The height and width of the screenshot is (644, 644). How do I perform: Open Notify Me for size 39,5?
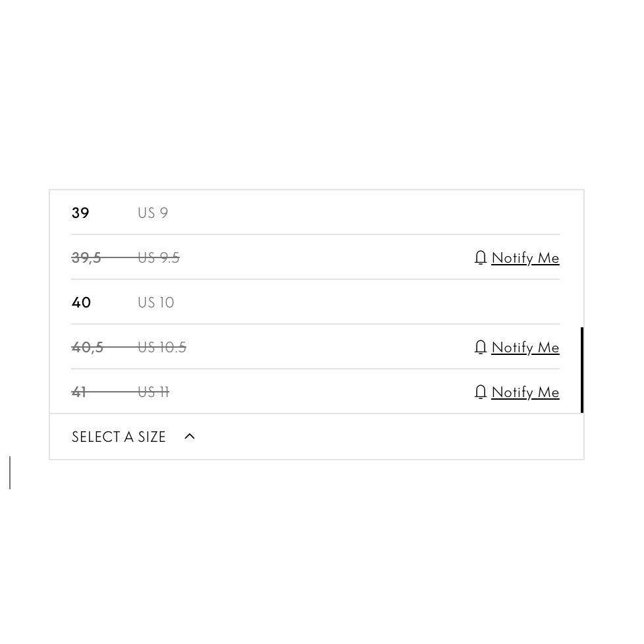(x=525, y=258)
